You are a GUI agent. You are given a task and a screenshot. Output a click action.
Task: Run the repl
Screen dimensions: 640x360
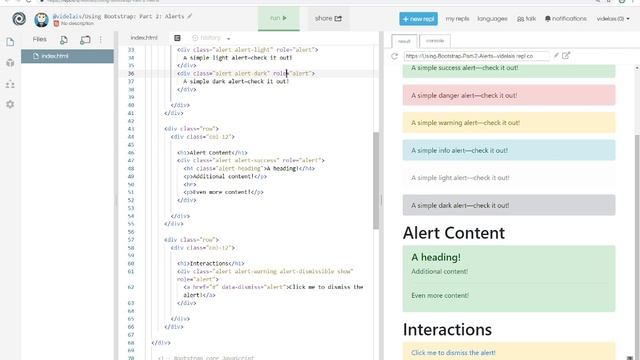point(278,18)
